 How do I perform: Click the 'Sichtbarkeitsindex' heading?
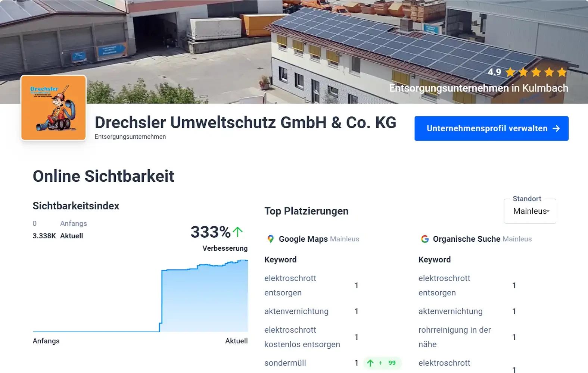(x=76, y=206)
